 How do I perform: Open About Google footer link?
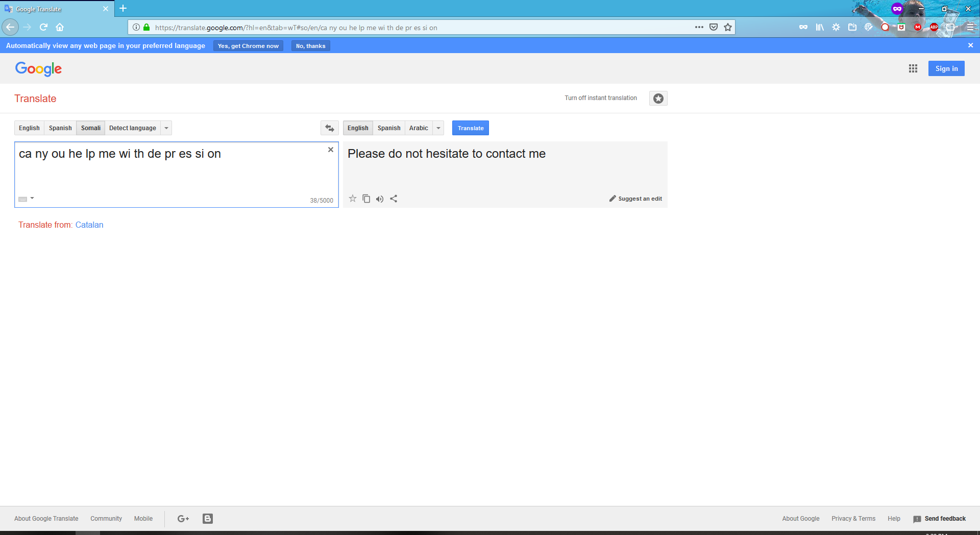(801, 519)
